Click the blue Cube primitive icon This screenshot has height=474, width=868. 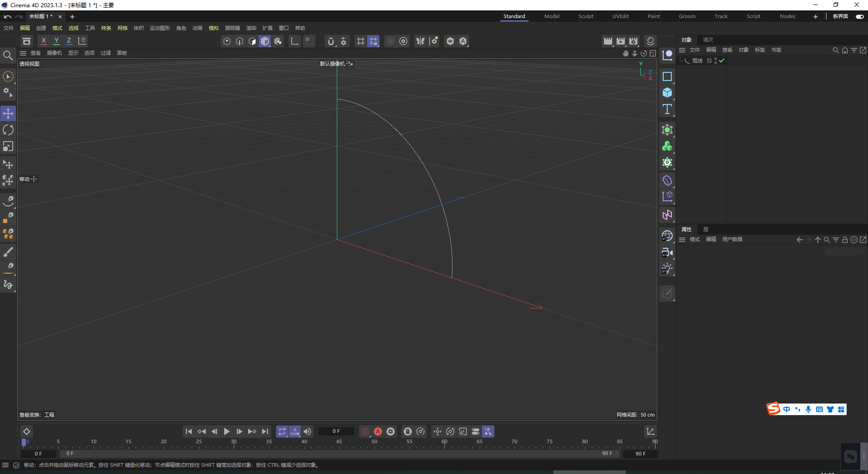coord(667,93)
